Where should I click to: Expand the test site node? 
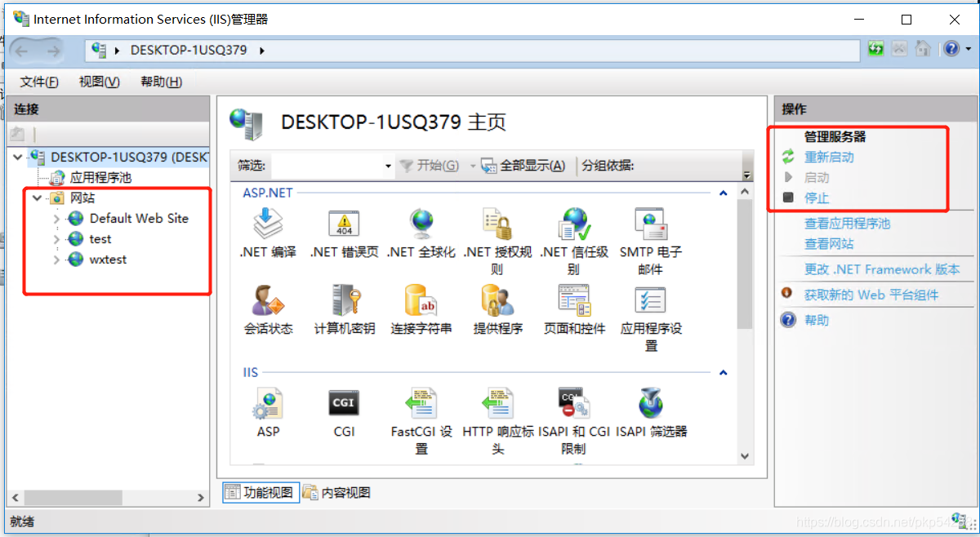(x=56, y=239)
